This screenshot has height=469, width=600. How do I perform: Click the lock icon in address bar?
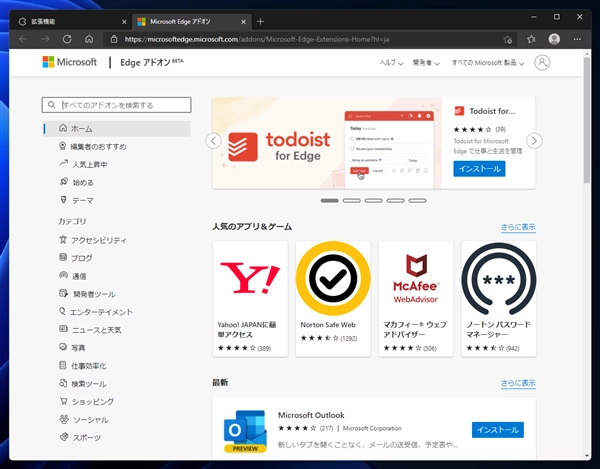pyautogui.click(x=114, y=39)
